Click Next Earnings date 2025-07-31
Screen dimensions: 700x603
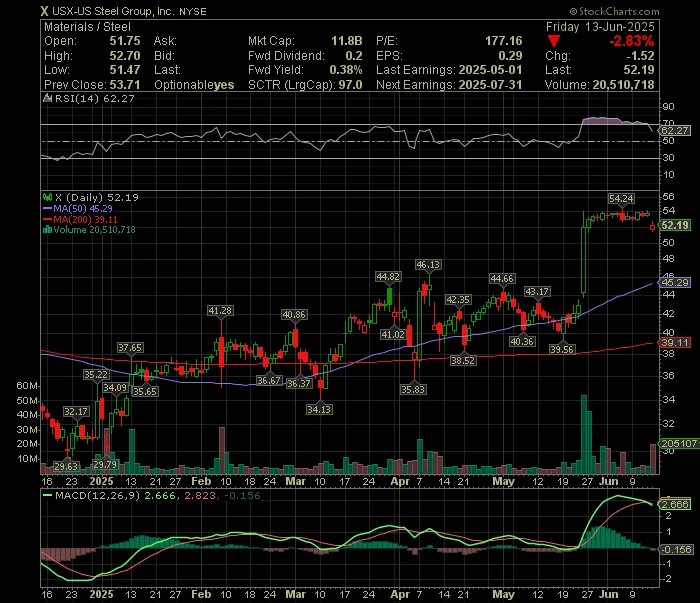pyautogui.click(x=490, y=85)
